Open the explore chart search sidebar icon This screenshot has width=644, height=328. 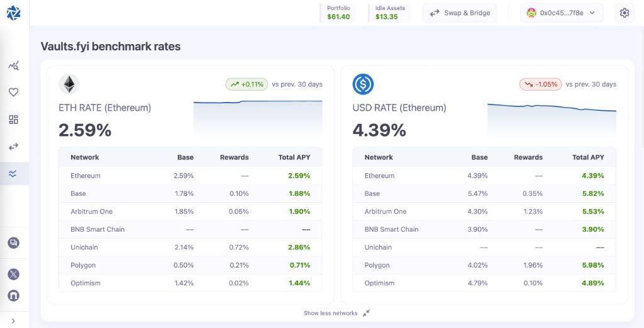coord(13,65)
